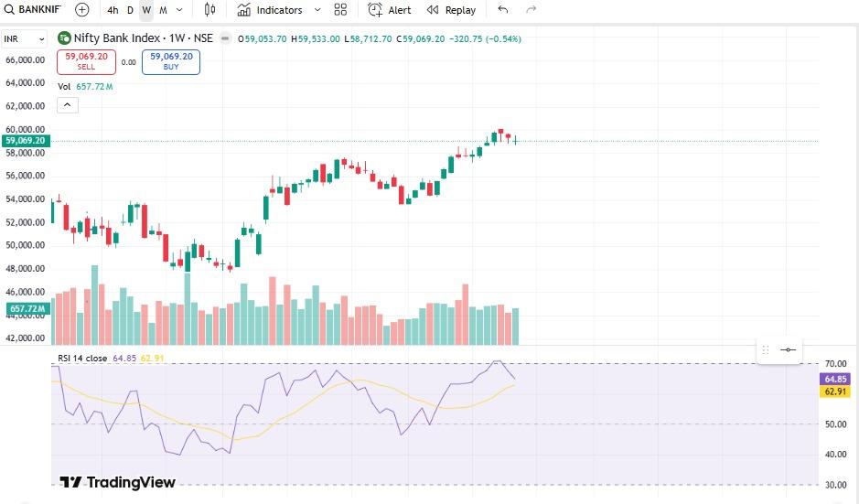The width and height of the screenshot is (859, 504).
Task: Select the M monthly timeframe
Action: pyautogui.click(x=163, y=10)
